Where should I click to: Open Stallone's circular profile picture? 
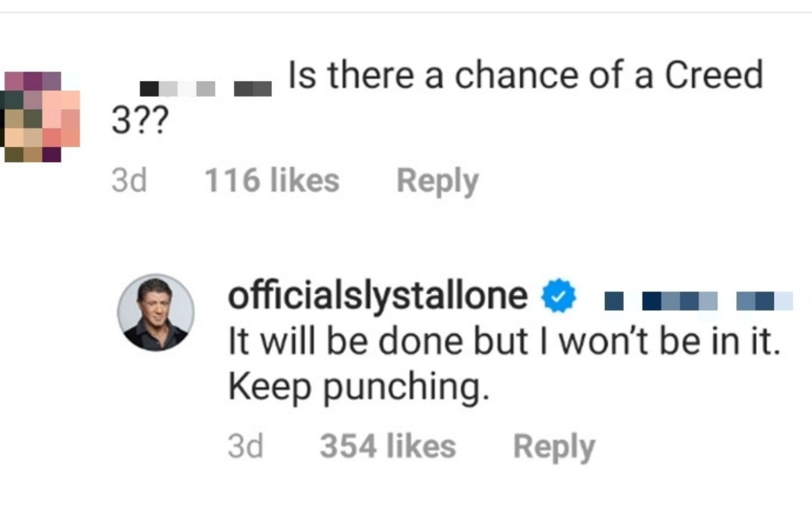[x=156, y=312]
